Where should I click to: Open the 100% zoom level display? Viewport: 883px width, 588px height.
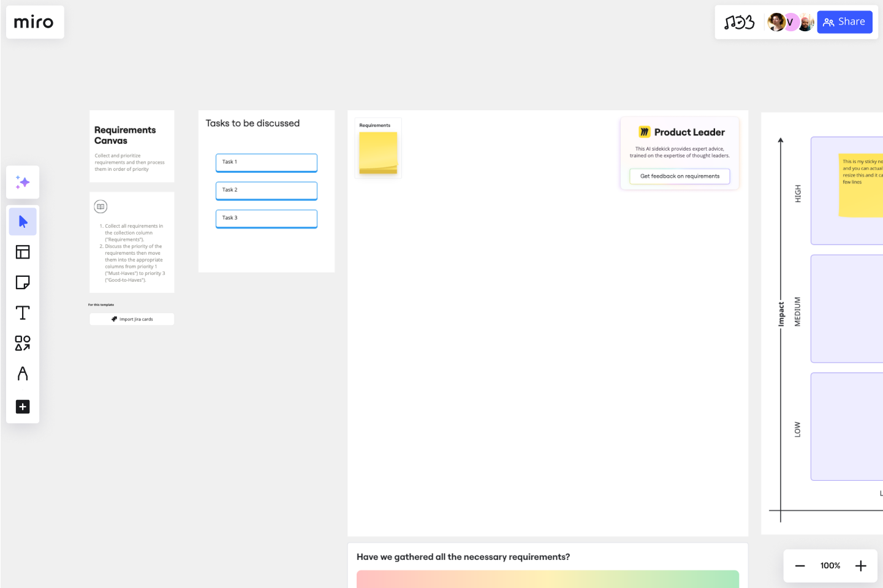pyautogui.click(x=830, y=565)
